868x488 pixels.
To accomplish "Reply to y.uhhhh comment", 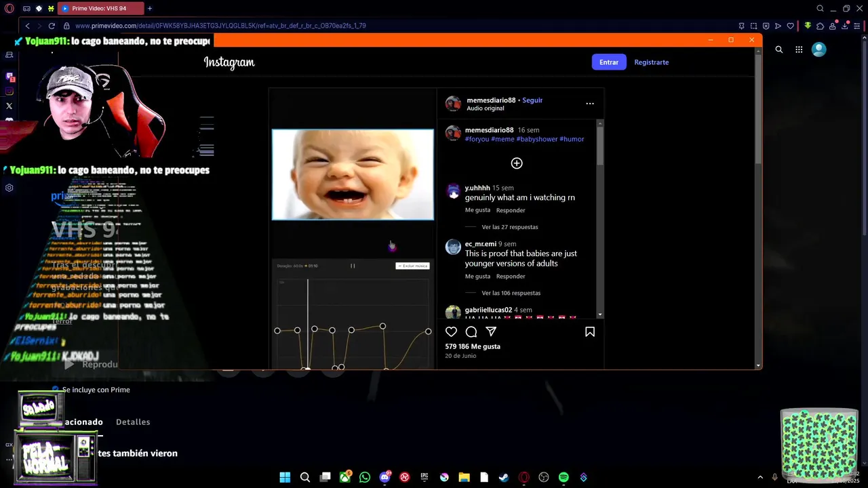I will (x=511, y=210).
